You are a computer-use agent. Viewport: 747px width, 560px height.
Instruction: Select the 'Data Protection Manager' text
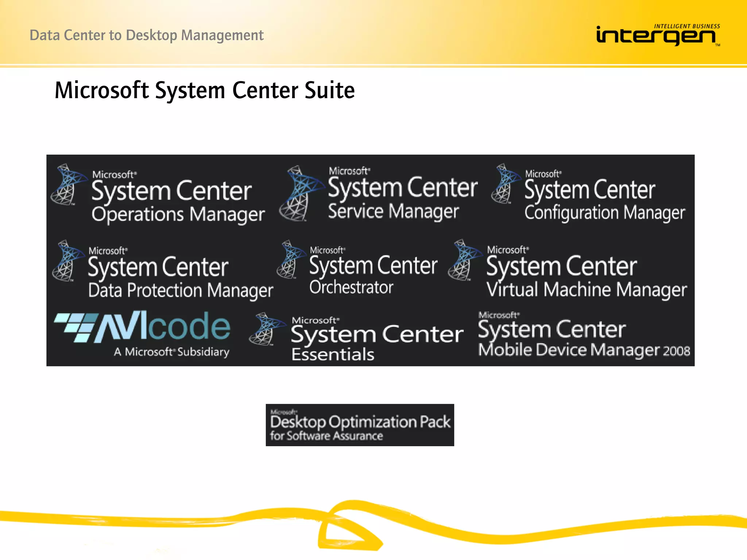click(x=181, y=291)
